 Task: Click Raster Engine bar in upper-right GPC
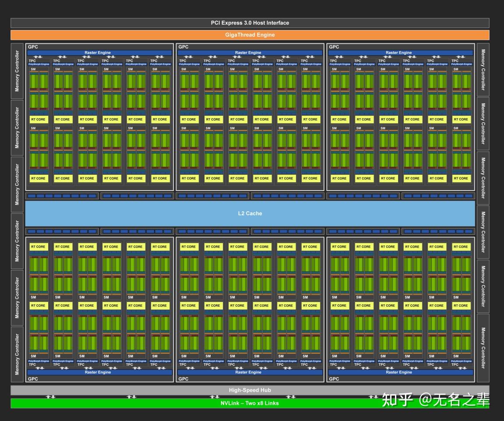[x=399, y=53]
